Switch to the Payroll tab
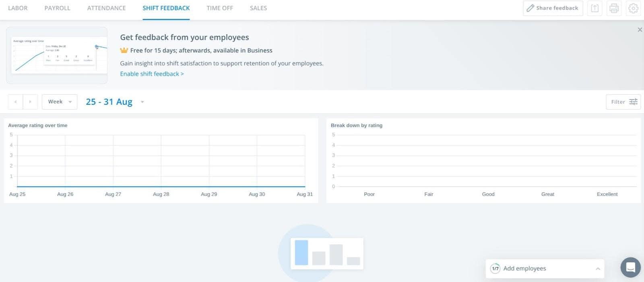The width and height of the screenshot is (644, 282). pyautogui.click(x=57, y=8)
